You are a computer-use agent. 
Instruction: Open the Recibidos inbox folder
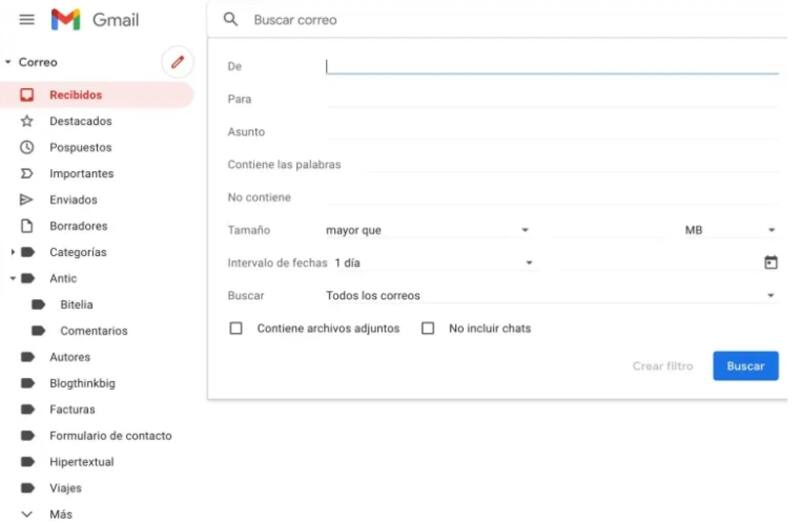(76, 95)
